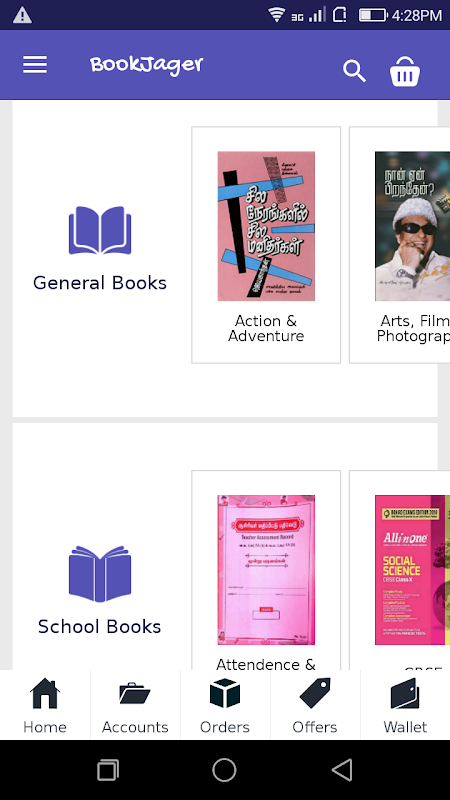Viewport: 450px width, 800px height.
Task: Open the hamburger navigation menu
Action: click(35, 65)
